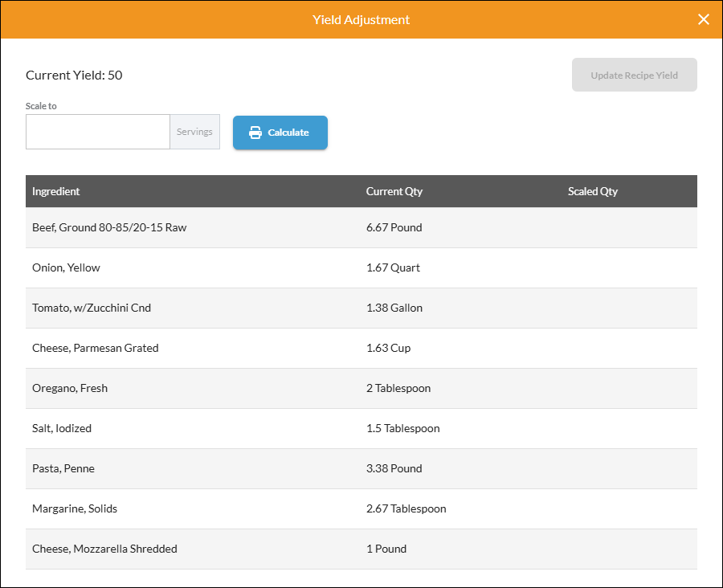Click the Yield Adjustment title bar
The height and width of the screenshot is (588, 723).
361,19
